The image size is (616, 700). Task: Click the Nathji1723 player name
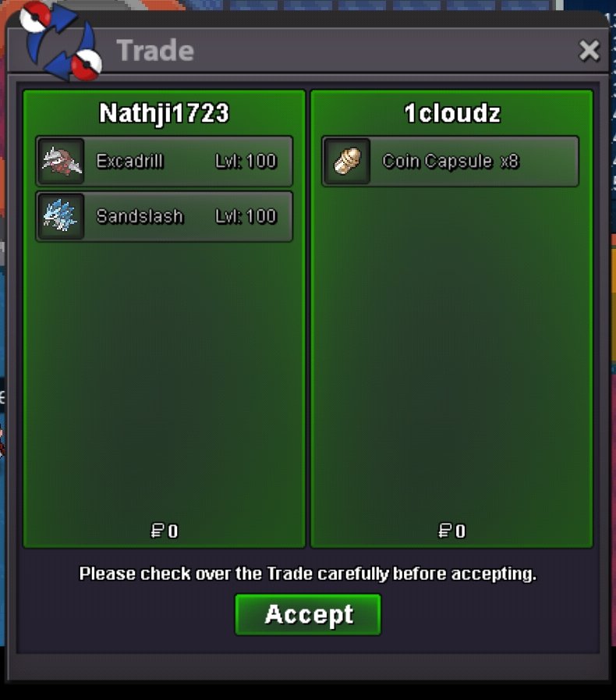[x=165, y=113]
